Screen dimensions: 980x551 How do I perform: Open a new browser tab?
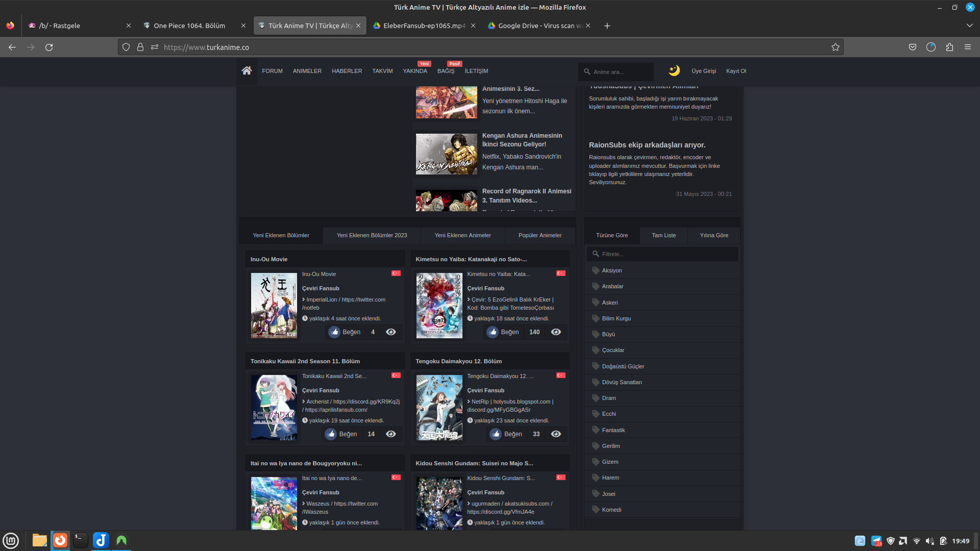(607, 26)
